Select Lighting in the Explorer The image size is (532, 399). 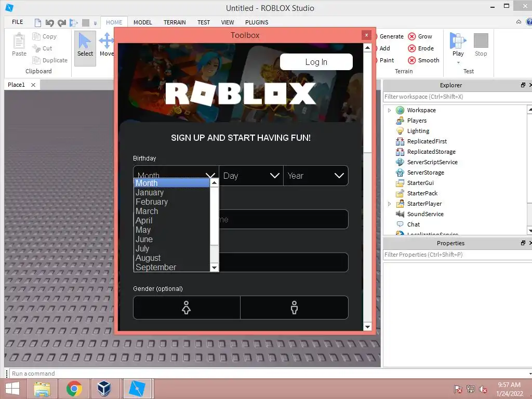tap(418, 131)
